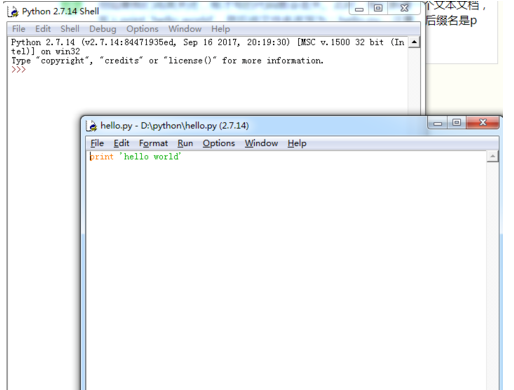Image resolution: width=514 pixels, height=390 pixels.
Task: Open Window menu in Python Shell window
Action: (x=185, y=29)
